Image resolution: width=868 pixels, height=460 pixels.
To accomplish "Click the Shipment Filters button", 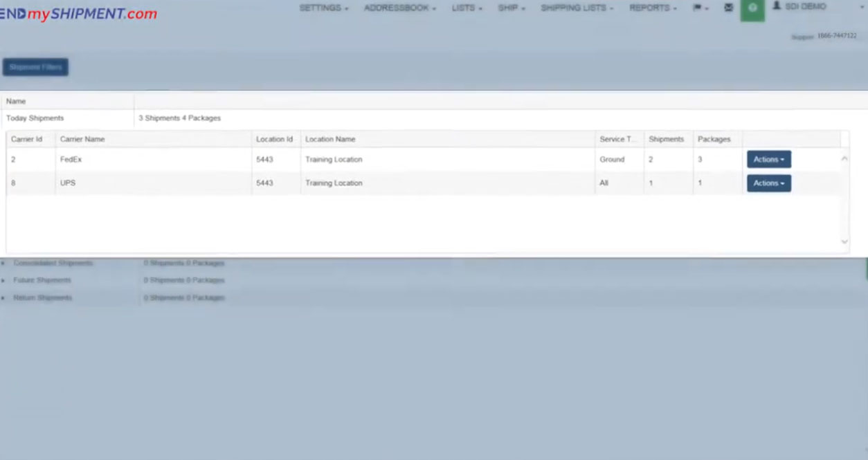I will pos(35,67).
